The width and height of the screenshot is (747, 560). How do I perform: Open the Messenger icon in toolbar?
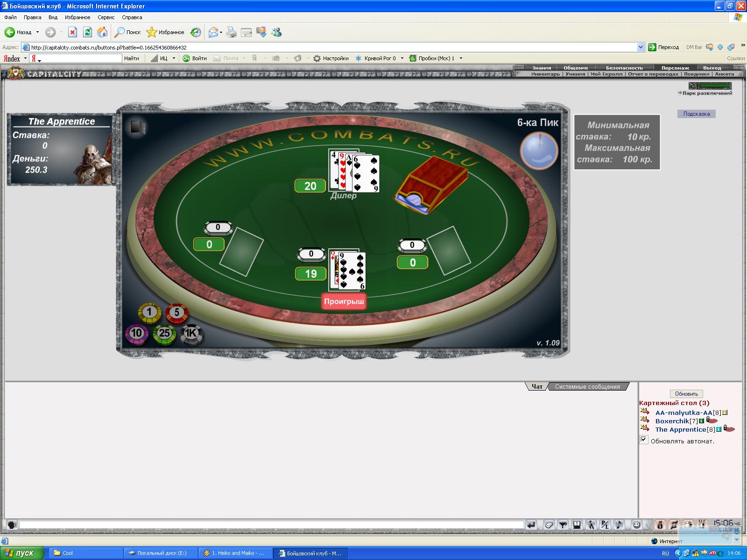(276, 32)
